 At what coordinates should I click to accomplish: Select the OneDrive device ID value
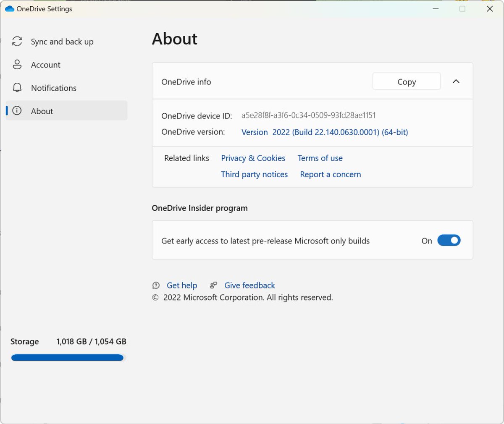309,115
